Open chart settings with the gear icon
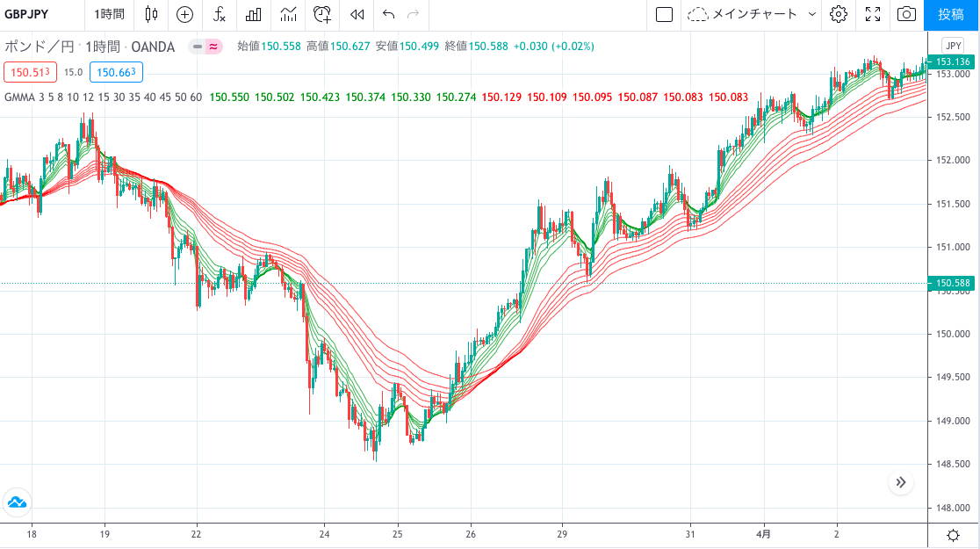Image resolution: width=980 pixels, height=549 pixels. pyautogui.click(x=839, y=14)
